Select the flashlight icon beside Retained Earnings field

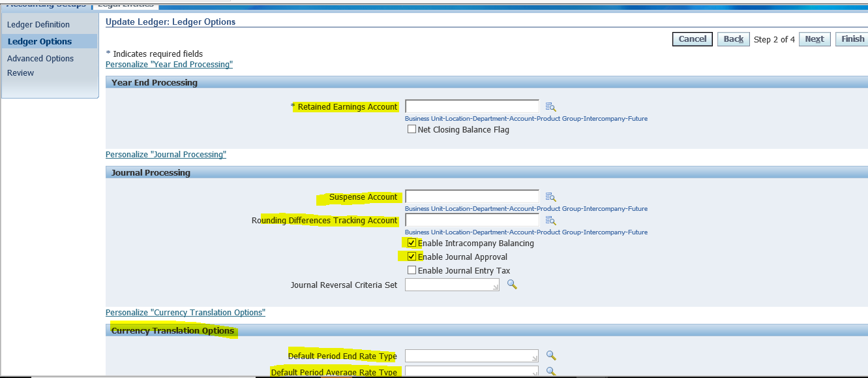(x=550, y=106)
